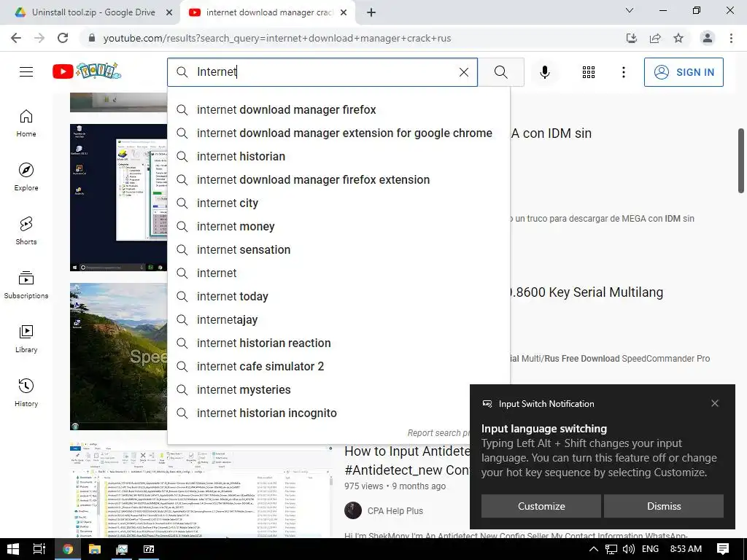This screenshot has width=747, height=560.
Task: Open Library in sidebar
Action: pos(26,338)
